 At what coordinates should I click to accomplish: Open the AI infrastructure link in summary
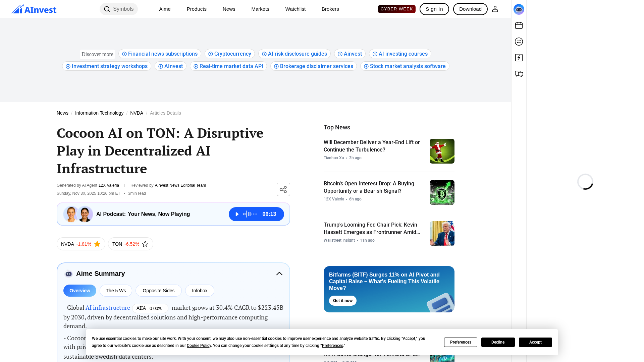108,308
